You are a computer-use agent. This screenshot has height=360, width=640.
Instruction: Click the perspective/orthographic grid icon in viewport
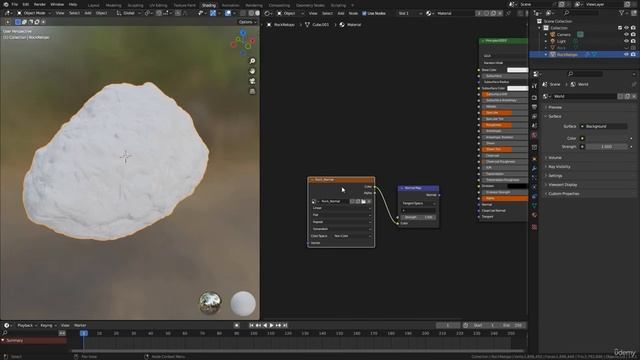tap(252, 91)
